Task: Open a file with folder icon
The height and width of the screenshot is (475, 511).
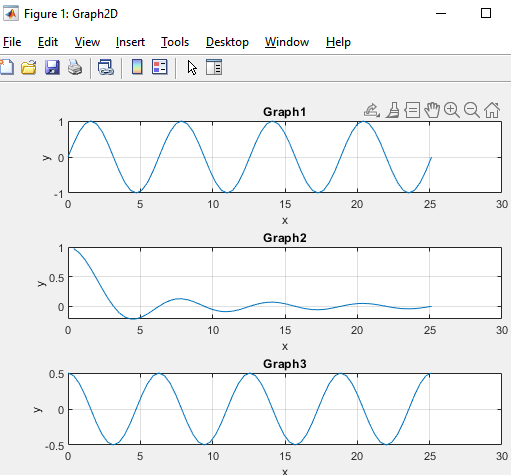Action: coord(29,67)
